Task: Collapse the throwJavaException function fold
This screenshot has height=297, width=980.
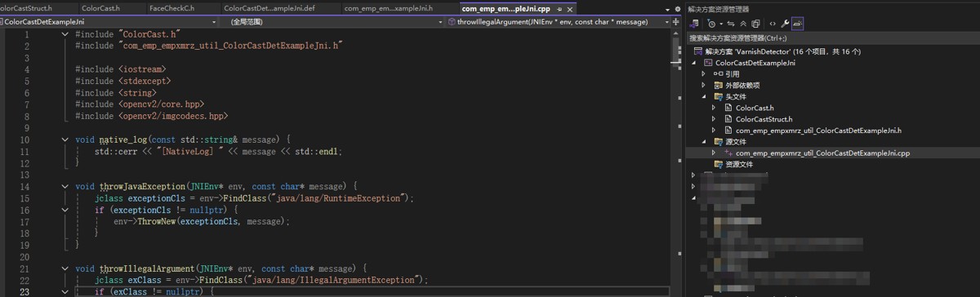Action: (x=65, y=187)
